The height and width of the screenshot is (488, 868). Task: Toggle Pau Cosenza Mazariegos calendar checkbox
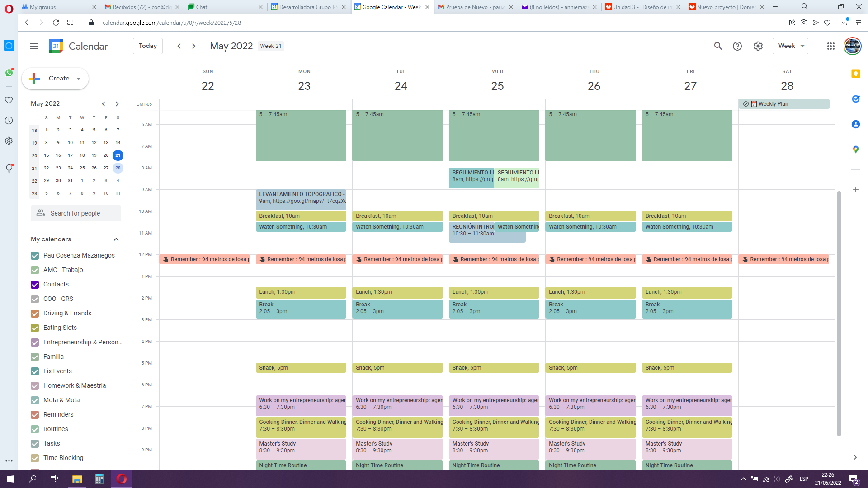[35, 256]
